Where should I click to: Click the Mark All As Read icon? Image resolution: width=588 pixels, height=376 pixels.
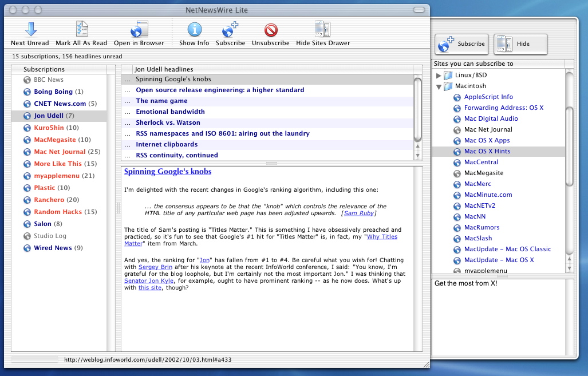tap(82, 29)
